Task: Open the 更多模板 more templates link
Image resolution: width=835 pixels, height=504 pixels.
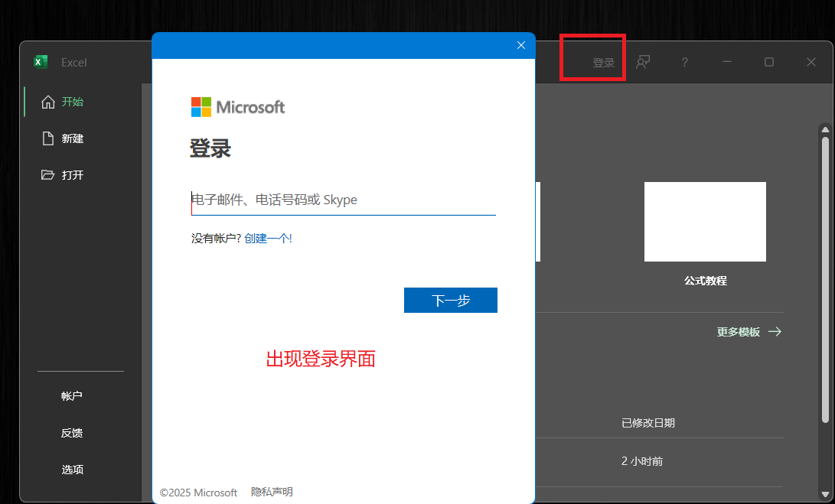Action: tap(738, 332)
